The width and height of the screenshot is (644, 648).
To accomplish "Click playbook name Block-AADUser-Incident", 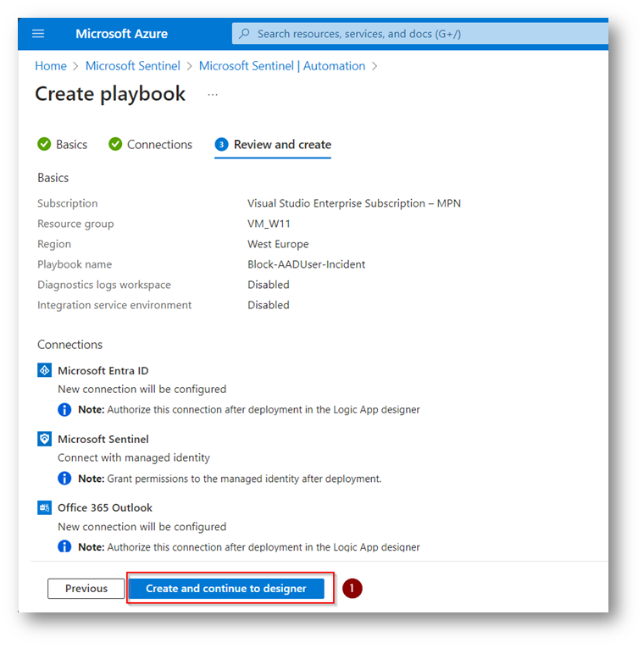I will coord(306,264).
